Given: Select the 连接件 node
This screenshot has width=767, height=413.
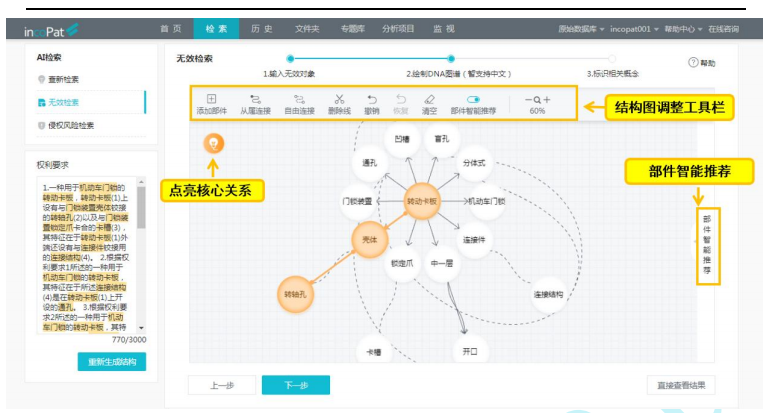Looking at the screenshot, I should 474,239.
